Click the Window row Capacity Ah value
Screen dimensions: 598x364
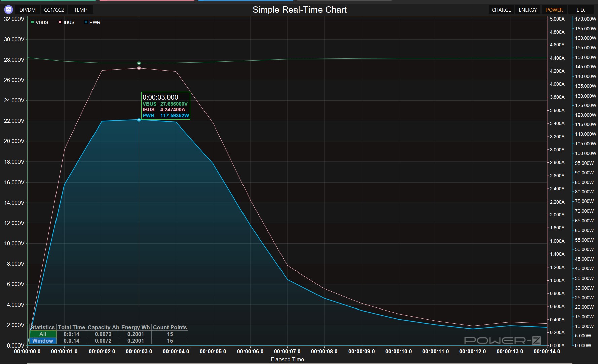(103, 341)
